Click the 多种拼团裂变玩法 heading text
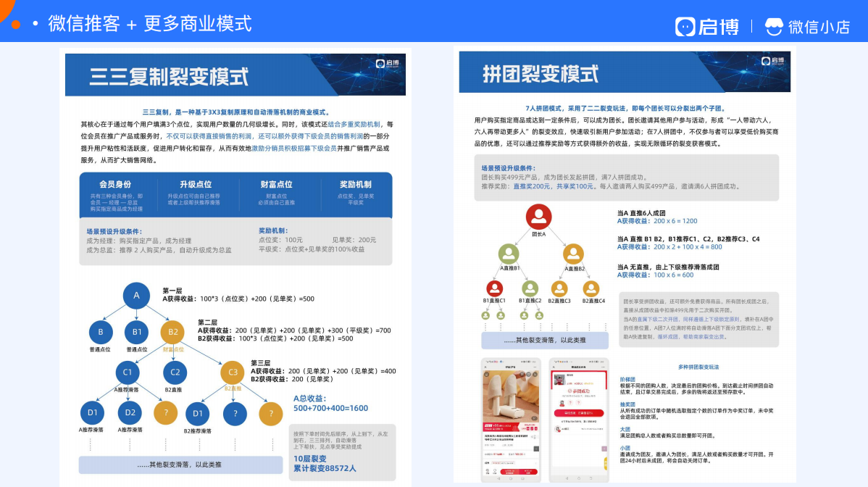Viewport: 868px width, 487px height. point(698,367)
